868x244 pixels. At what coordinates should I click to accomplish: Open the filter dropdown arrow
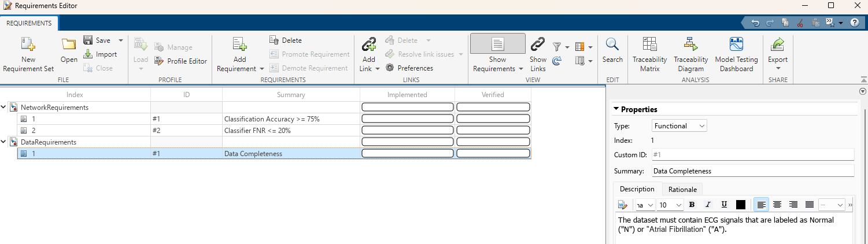(x=567, y=47)
